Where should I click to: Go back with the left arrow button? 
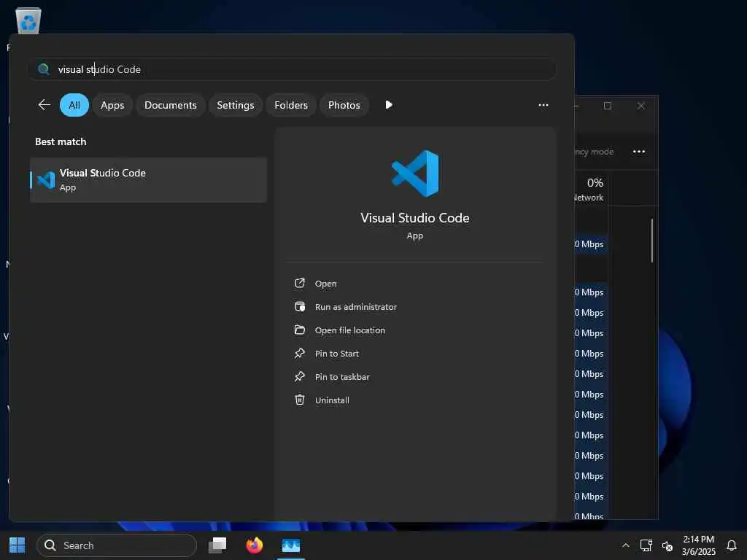(44, 105)
